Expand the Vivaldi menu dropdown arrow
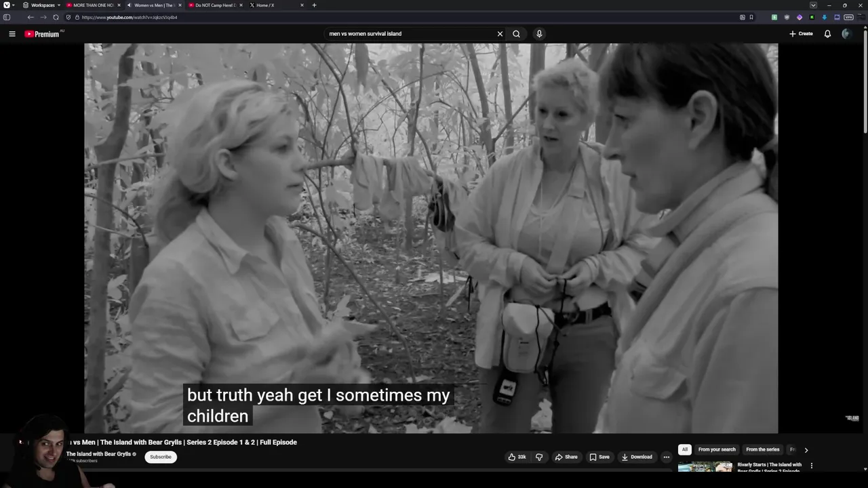The image size is (868, 488). click(14, 5)
